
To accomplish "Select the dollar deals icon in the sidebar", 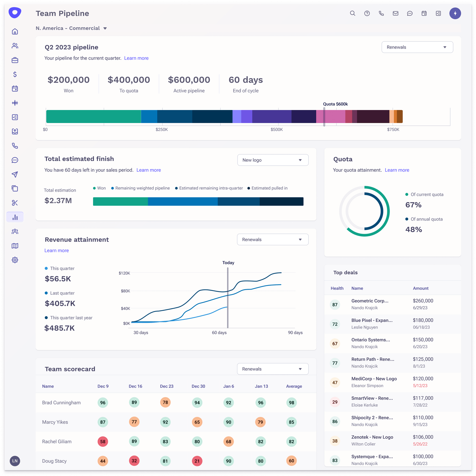I will coord(15,75).
